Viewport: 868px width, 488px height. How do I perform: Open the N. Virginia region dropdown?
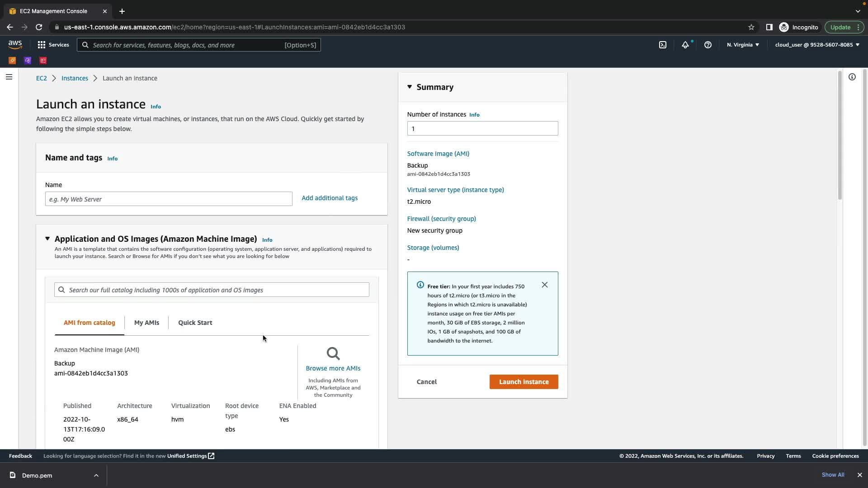743,45
